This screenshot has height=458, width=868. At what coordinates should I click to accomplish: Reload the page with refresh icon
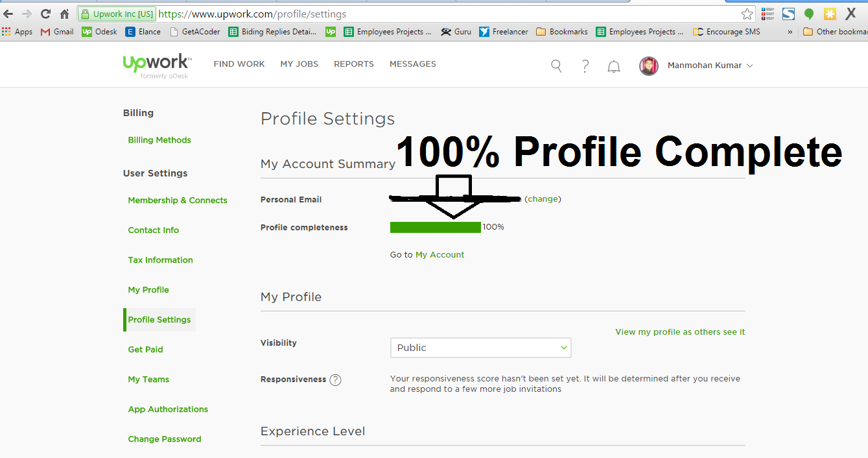pyautogui.click(x=45, y=14)
